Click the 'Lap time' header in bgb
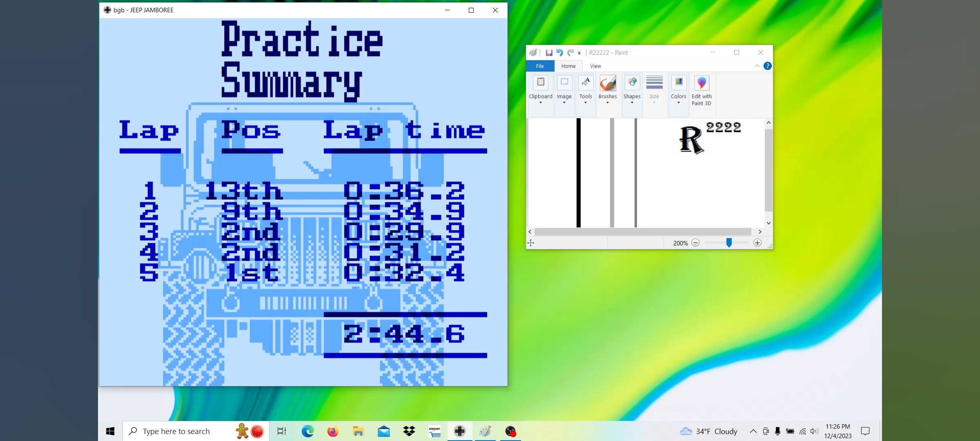This screenshot has width=980, height=441. (x=404, y=131)
